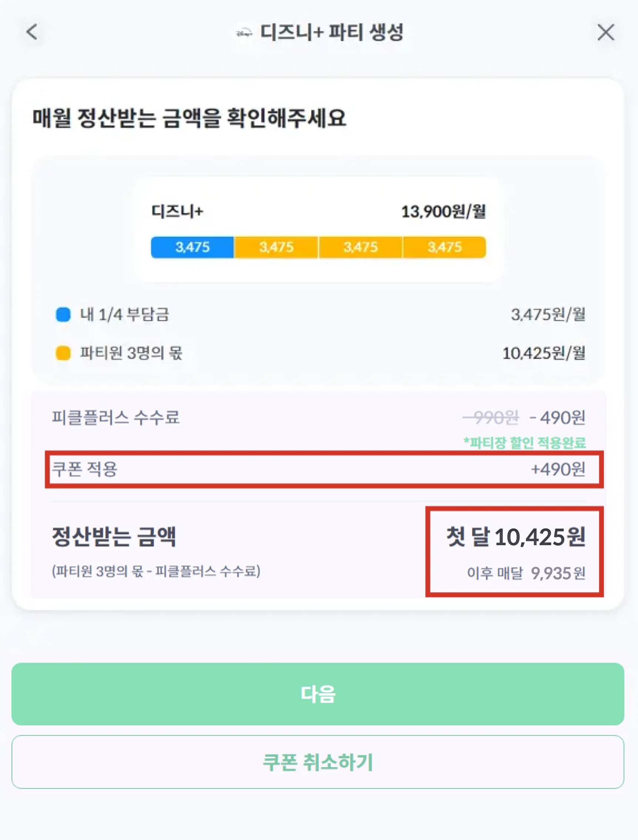
Task: Click the 쿠폰 적용 row label
Action: [85, 469]
